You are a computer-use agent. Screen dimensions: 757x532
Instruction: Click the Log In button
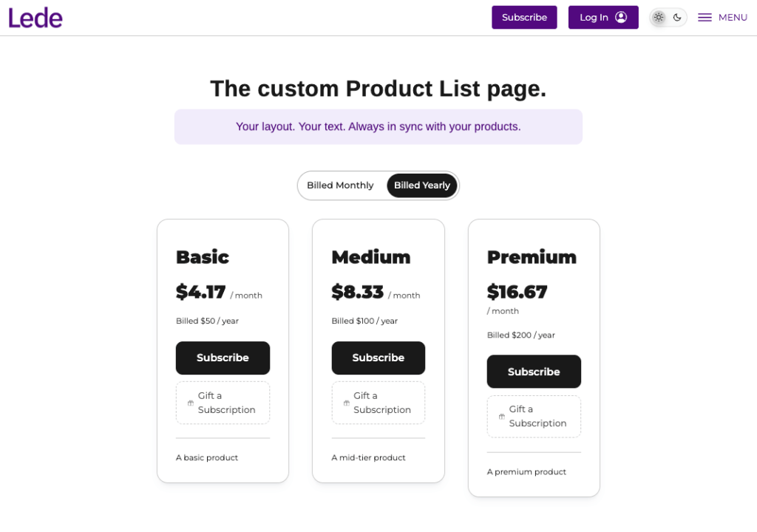[603, 18]
